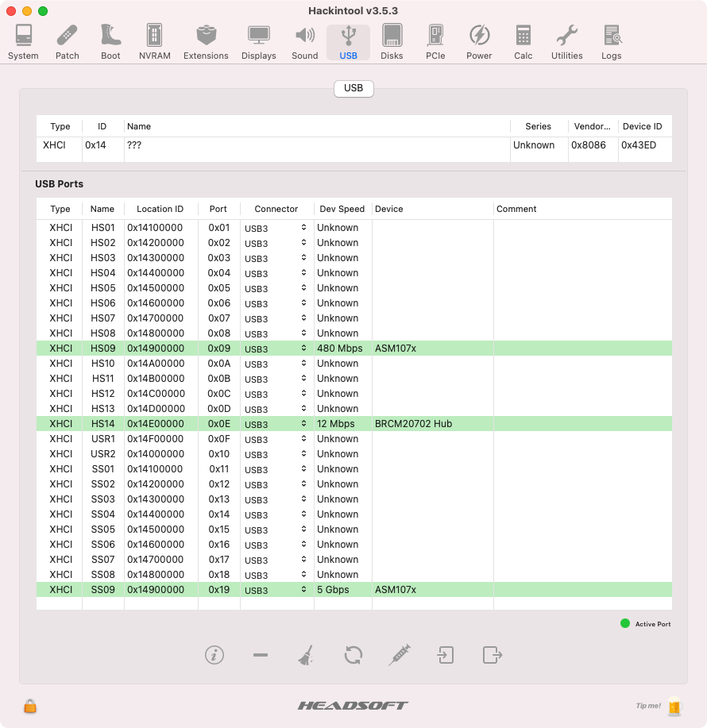Open the Extensions toolbar section
This screenshot has height=728, width=707.
(206, 42)
